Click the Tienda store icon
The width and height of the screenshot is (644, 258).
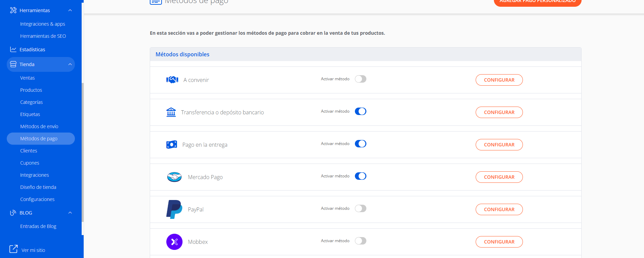click(13, 64)
